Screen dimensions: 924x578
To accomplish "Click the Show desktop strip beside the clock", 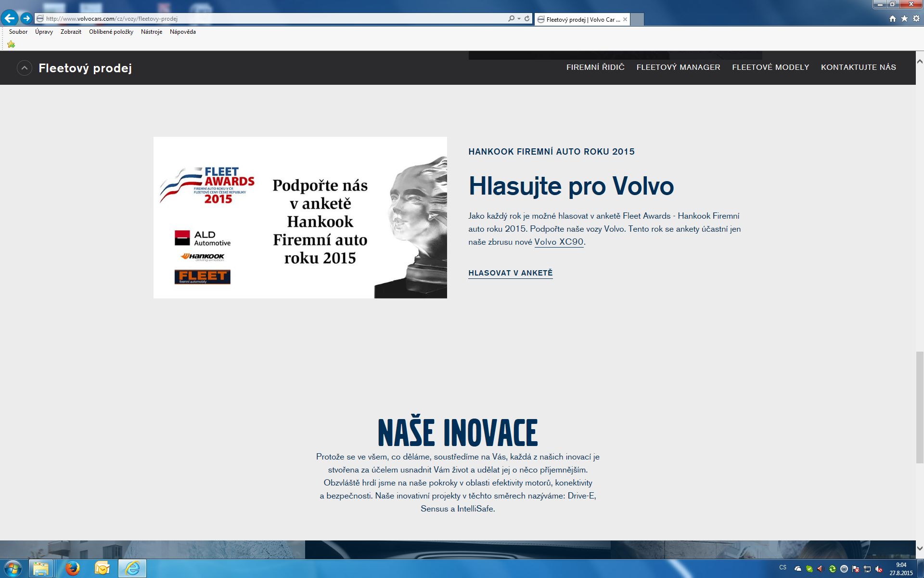I will [920, 569].
